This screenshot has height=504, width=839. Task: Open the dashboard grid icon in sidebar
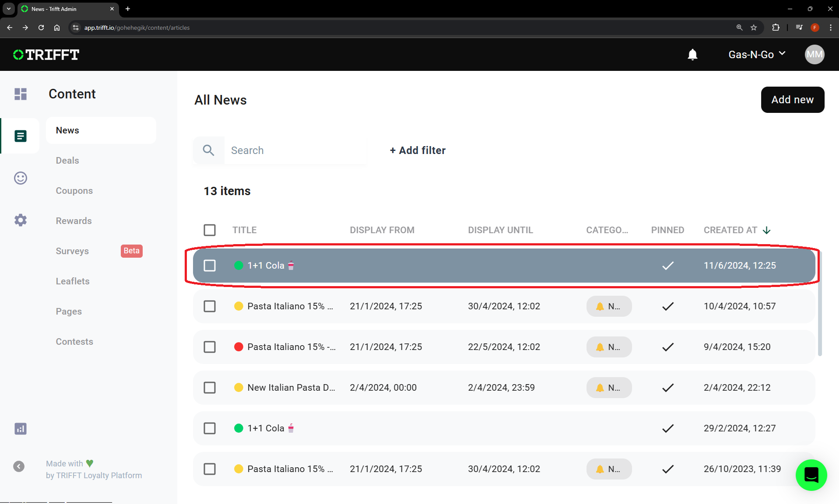[21, 94]
